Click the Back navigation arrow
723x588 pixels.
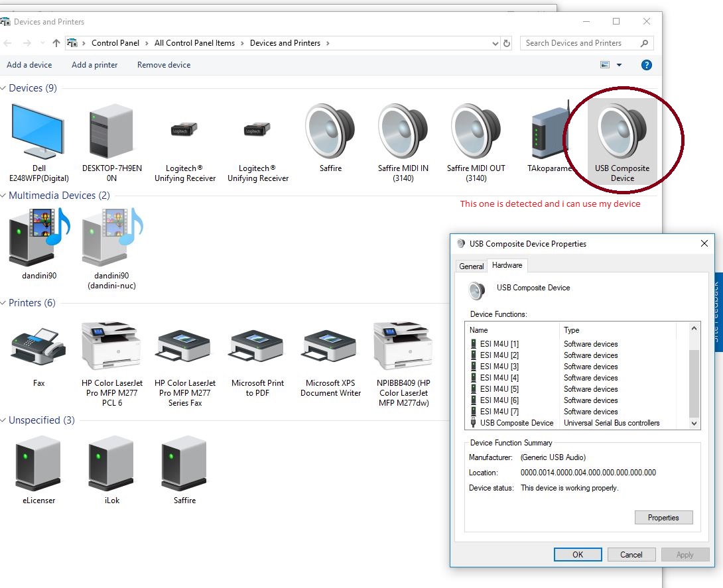pos(7,43)
